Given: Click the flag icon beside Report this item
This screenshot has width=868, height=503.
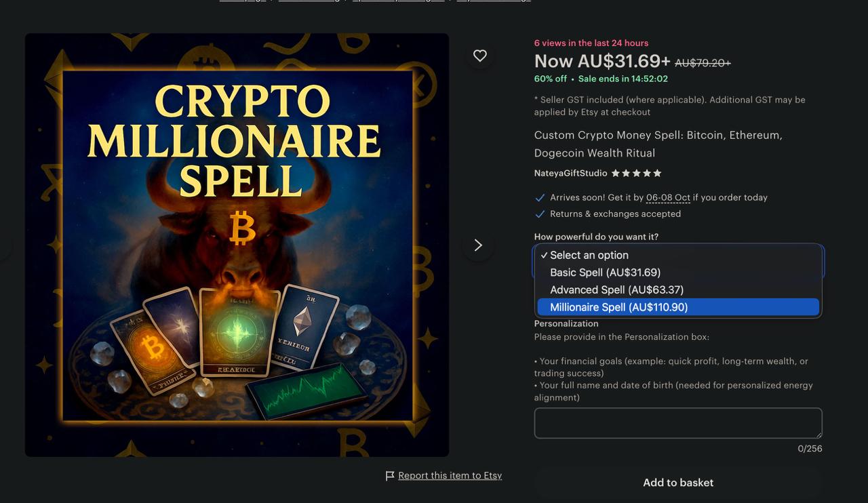Looking at the screenshot, I should [x=390, y=476].
